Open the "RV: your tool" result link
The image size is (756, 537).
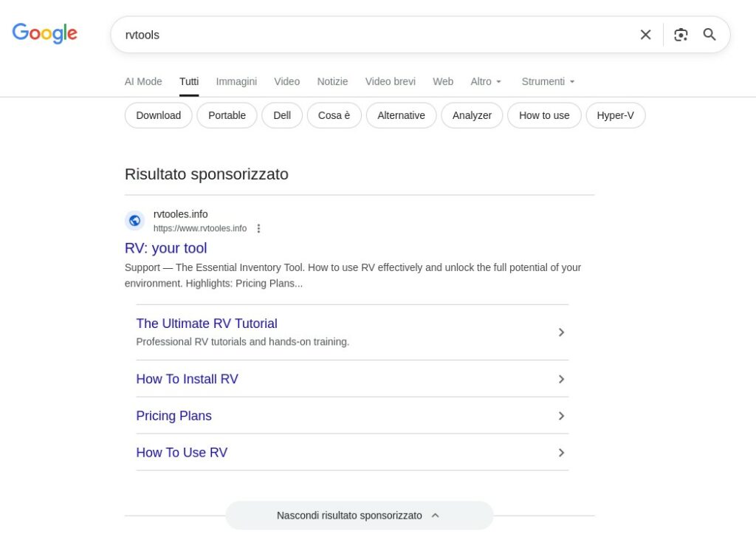166,248
